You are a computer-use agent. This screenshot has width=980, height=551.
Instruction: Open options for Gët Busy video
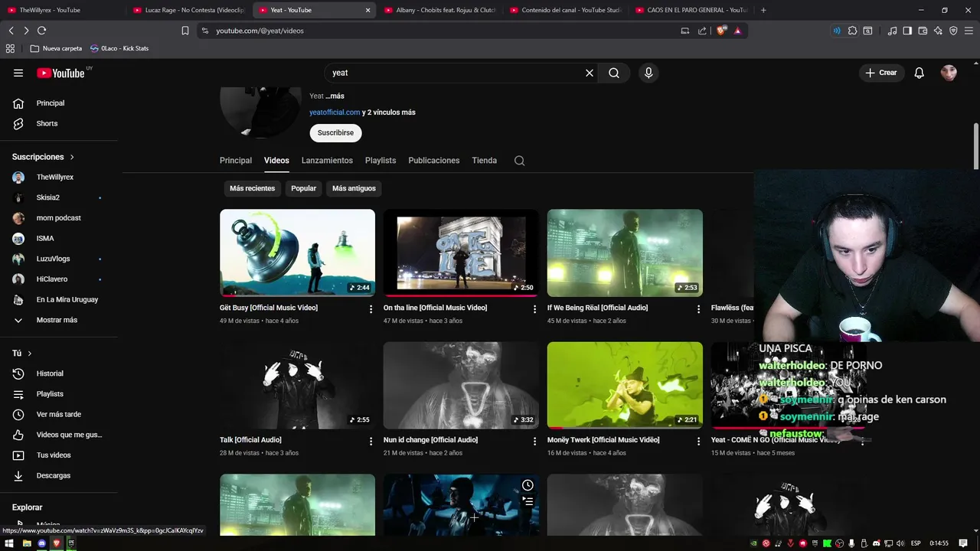point(371,309)
